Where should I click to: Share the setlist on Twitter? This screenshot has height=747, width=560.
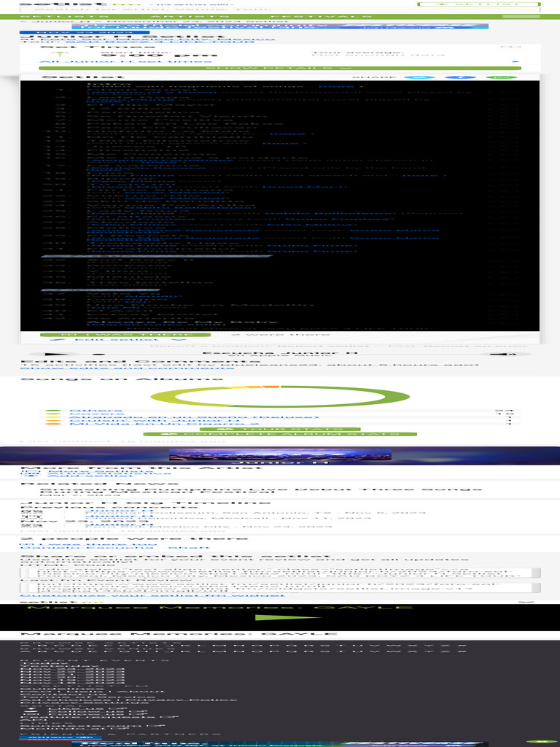(x=419, y=77)
